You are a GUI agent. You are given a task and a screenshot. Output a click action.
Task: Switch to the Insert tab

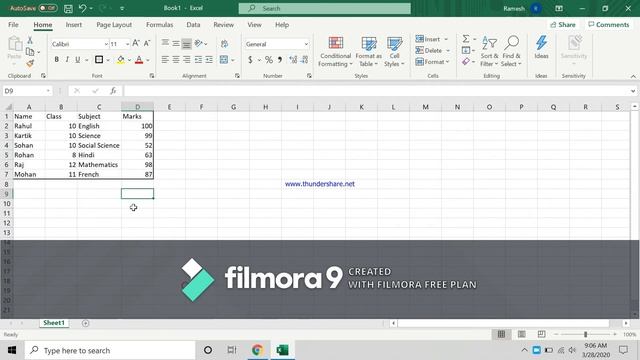coord(73,24)
